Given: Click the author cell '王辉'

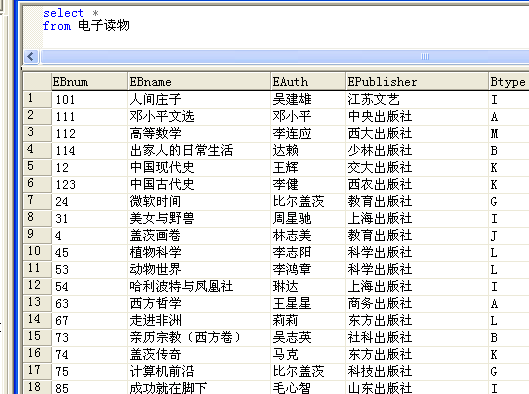Looking at the screenshot, I should point(308,168).
